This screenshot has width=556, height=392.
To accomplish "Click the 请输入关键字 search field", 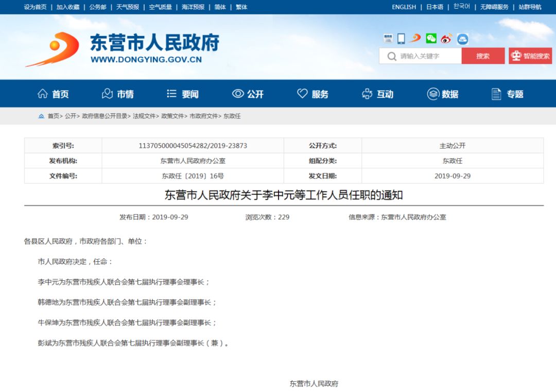I will 420,56.
